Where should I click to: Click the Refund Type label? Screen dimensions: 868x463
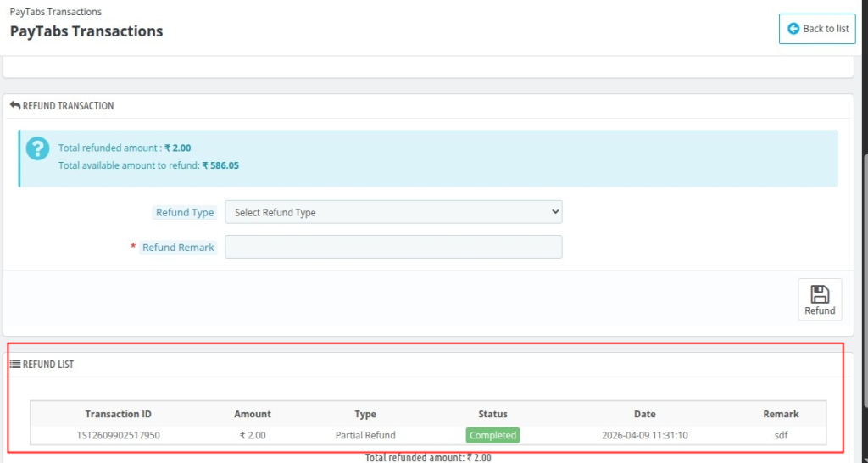184,213
